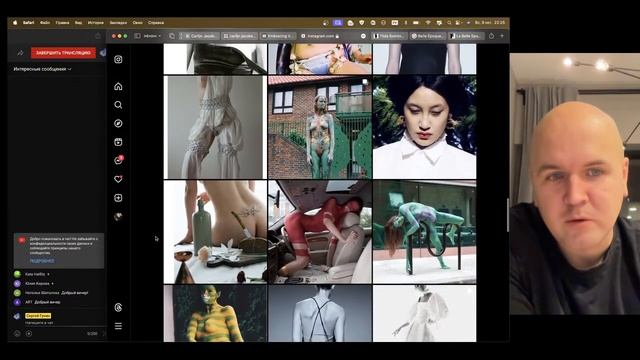Go to Instagram Home icon

118,87
